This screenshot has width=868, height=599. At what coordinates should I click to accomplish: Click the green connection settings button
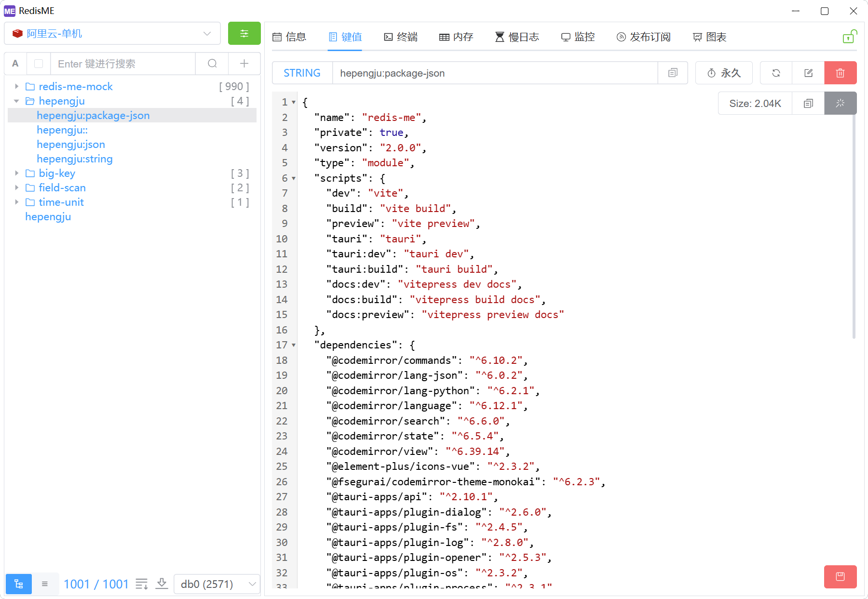(244, 33)
